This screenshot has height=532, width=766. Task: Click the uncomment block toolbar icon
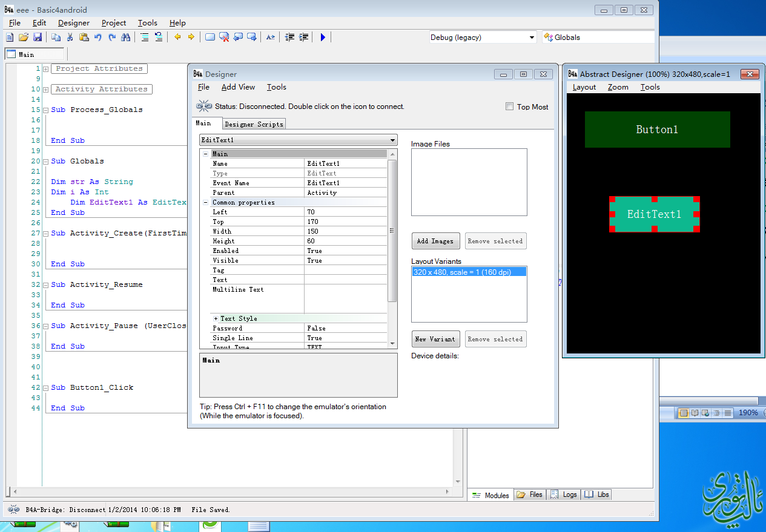(159, 38)
